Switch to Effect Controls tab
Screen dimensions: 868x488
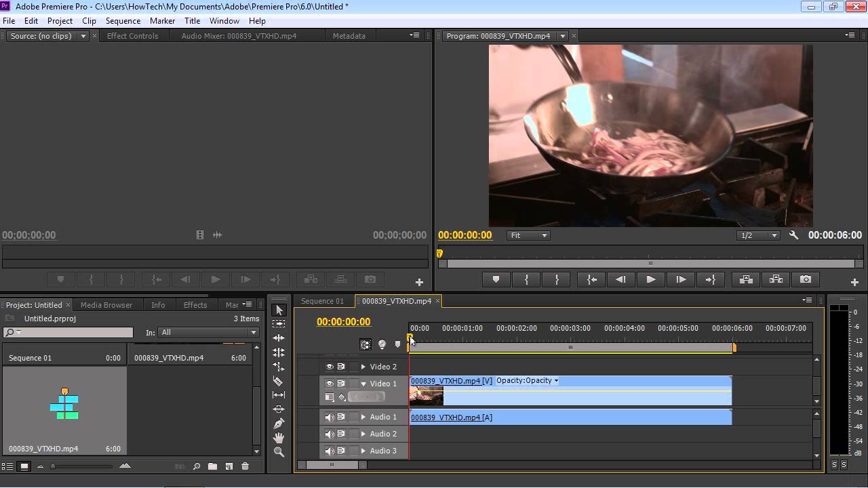[132, 36]
